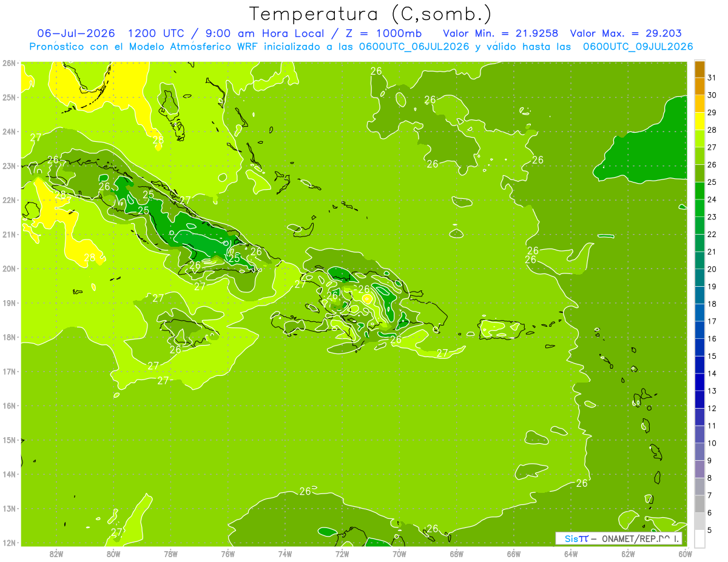Image resolution: width=728 pixels, height=562 pixels.
Task: Click the colorbar value 30
Action: 712,95
